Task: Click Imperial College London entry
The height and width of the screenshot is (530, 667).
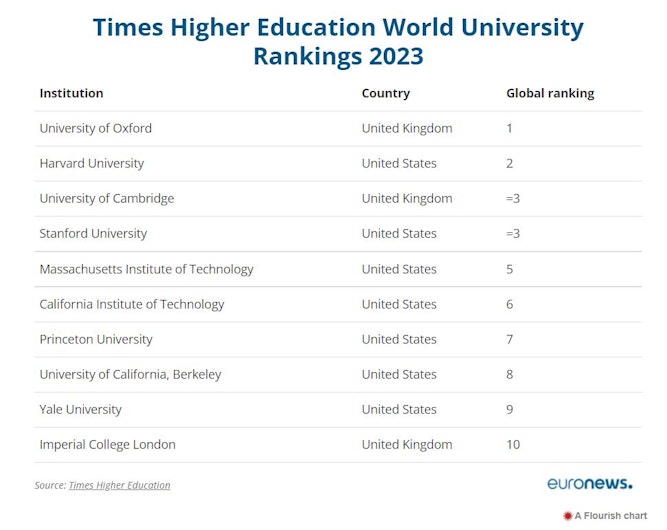Action: 107,445
